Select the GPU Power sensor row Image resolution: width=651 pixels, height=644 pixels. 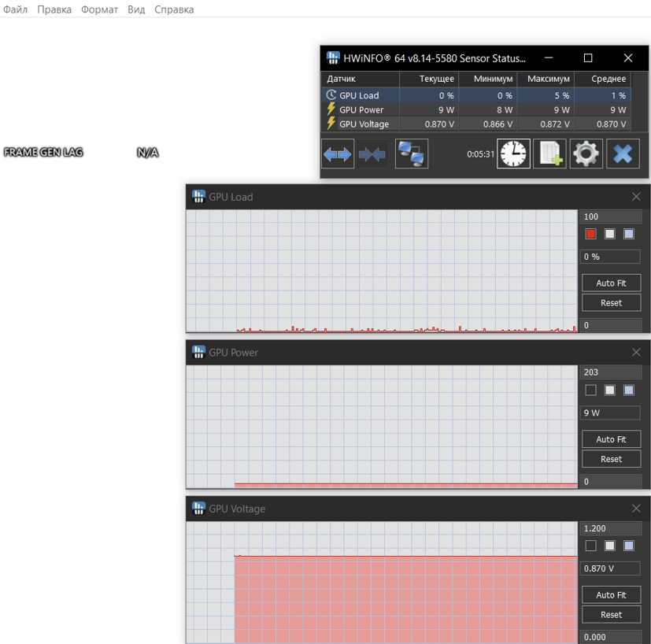(x=476, y=109)
